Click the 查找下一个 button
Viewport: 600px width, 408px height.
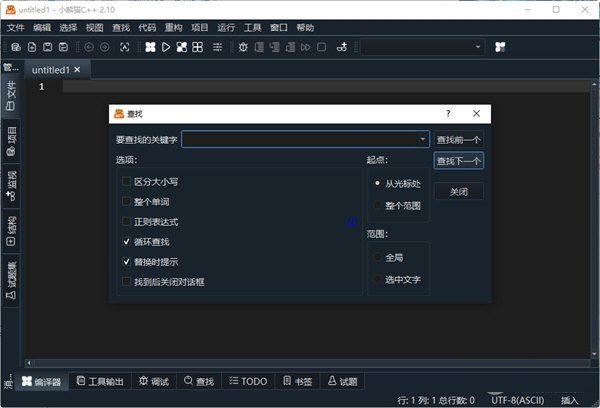point(459,161)
